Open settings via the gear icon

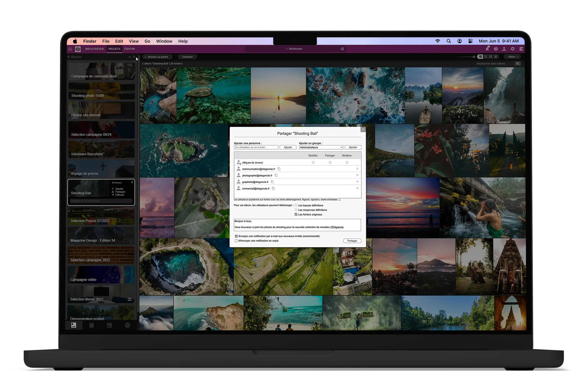[513, 49]
